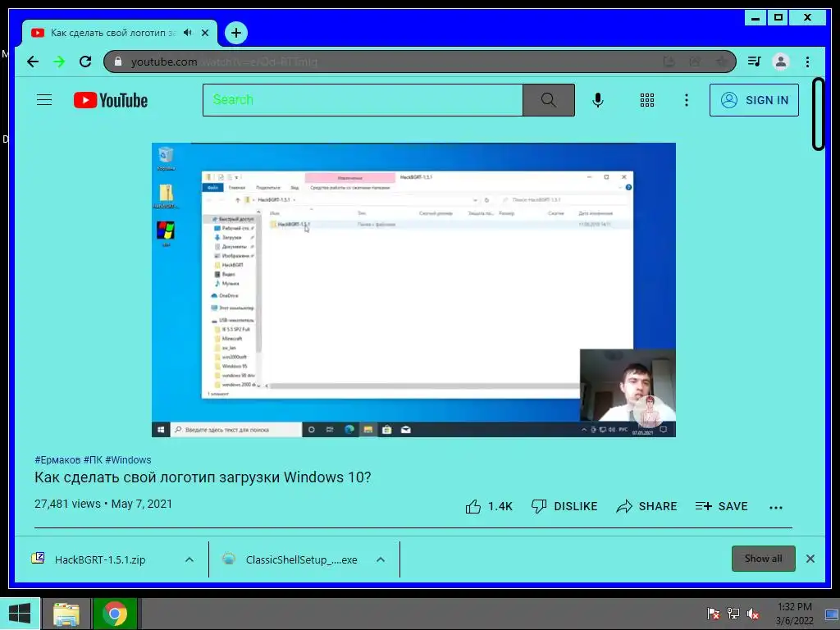Click network tray icon

[733, 614]
